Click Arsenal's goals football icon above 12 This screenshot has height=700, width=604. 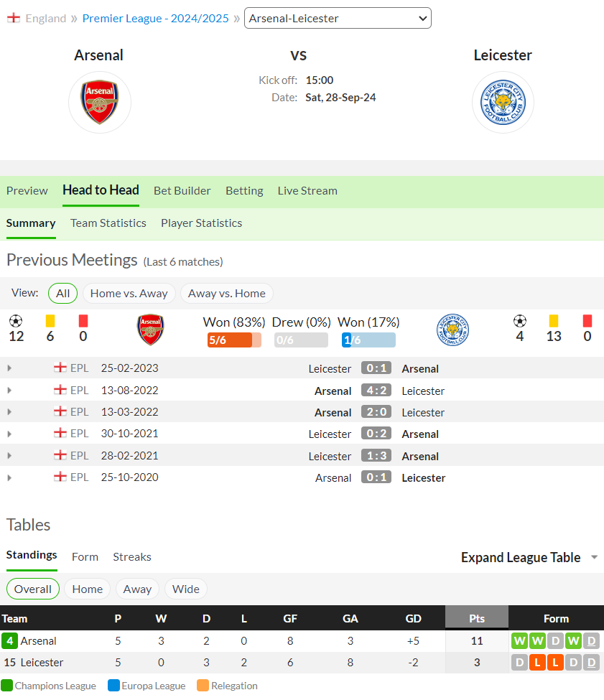point(16,321)
